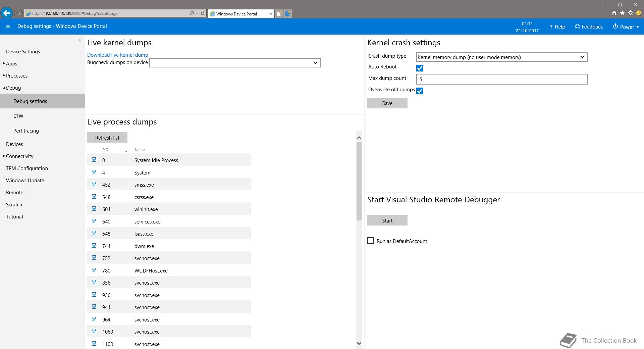This screenshot has width=644, height=349.
Task: Open Scratch page in sidebar
Action: pos(14,204)
